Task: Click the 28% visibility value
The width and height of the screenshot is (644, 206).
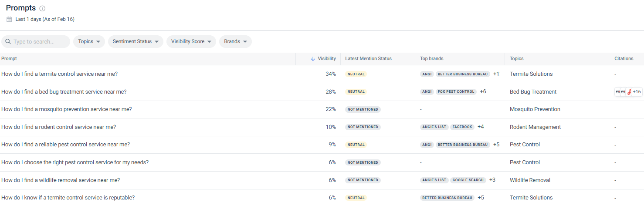Action: coord(331,92)
